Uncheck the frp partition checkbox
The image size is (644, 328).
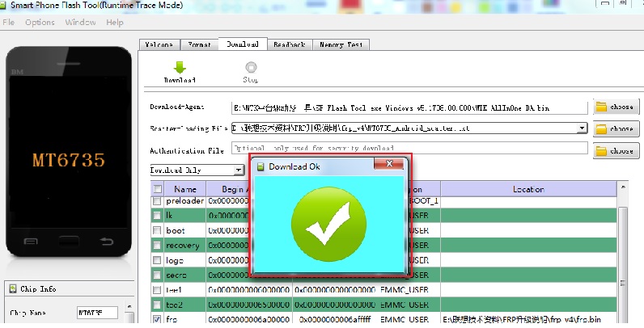click(156, 319)
